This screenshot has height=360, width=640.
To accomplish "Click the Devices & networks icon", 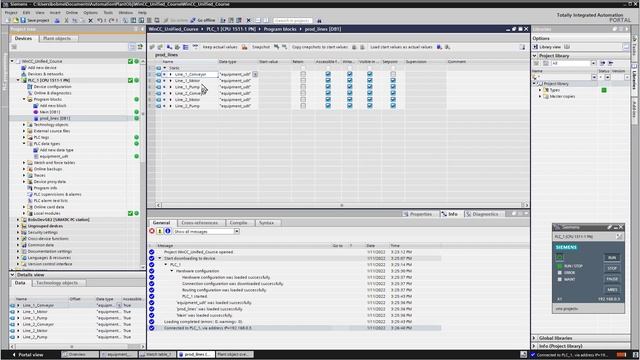I will (x=24, y=74).
